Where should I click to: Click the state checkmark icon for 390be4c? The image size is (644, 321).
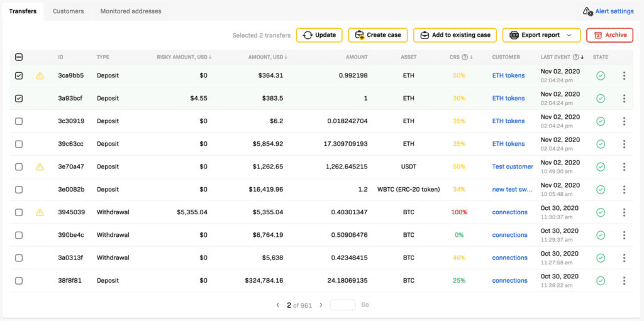601,235
